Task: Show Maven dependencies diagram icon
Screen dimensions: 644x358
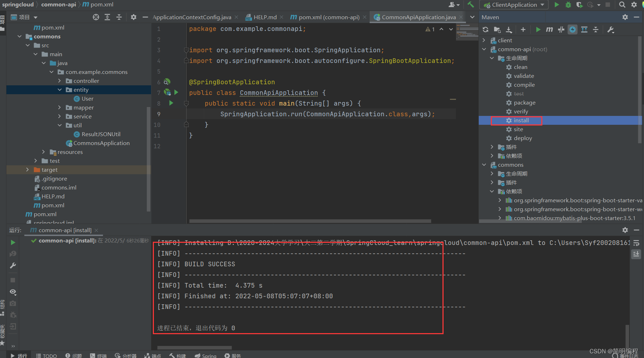Action: 584,30
